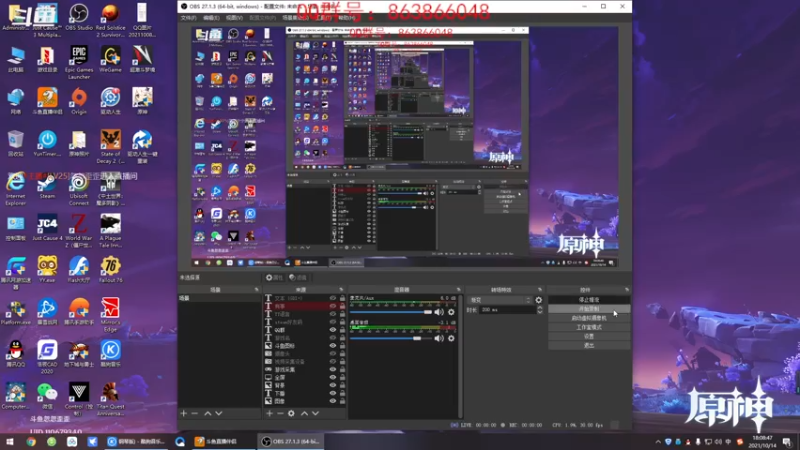Open the Internet Explorer desktop icon
The width and height of the screenshot is (800, 450).
point(16,189)
